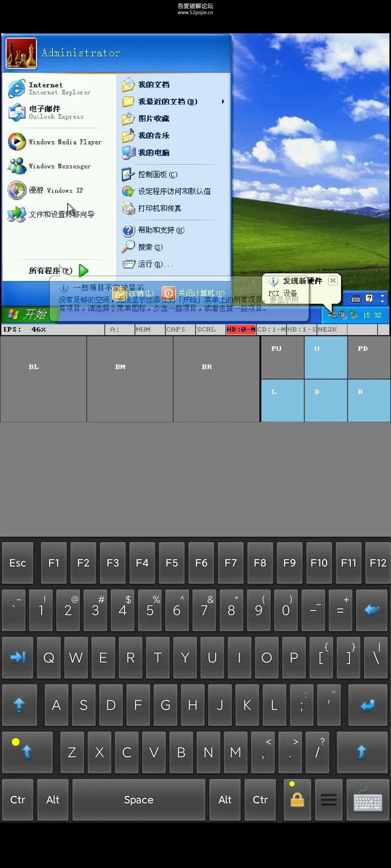This screenshot has height=868, width=391.
Task: Open the hamburger menu key
Action: pos(329,799)
